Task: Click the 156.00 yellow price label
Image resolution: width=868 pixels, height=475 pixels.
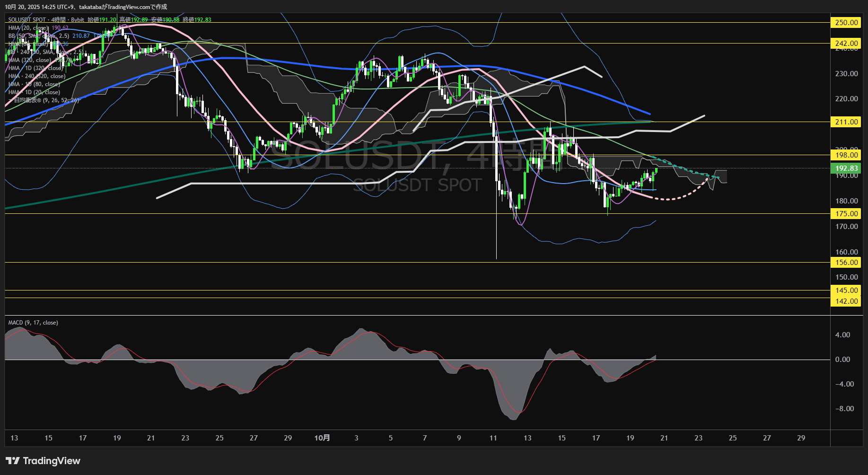Action: pyautogui.click(x=846, y=263)
